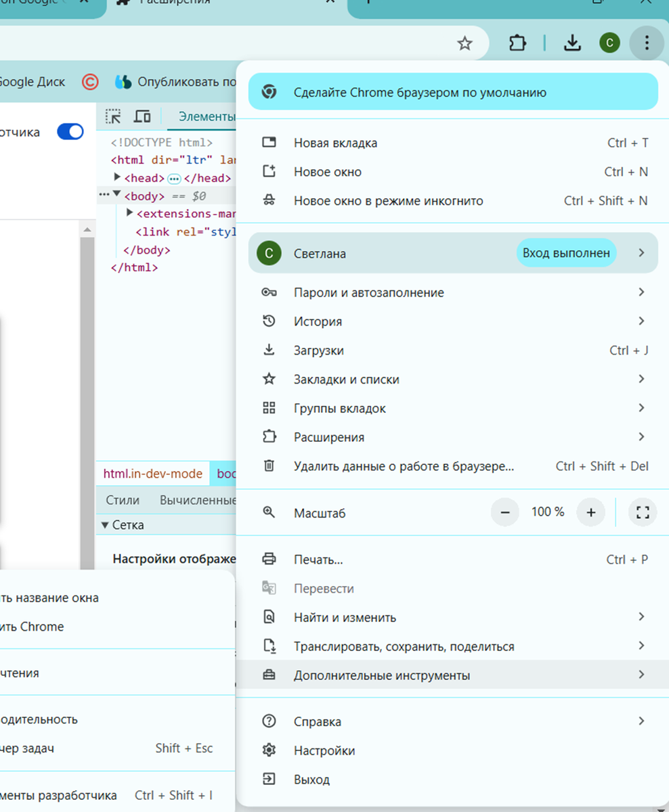Open Дополнительные инструменты menu item
This screenshot has width=669, height=812.
[x=452, y=675]
